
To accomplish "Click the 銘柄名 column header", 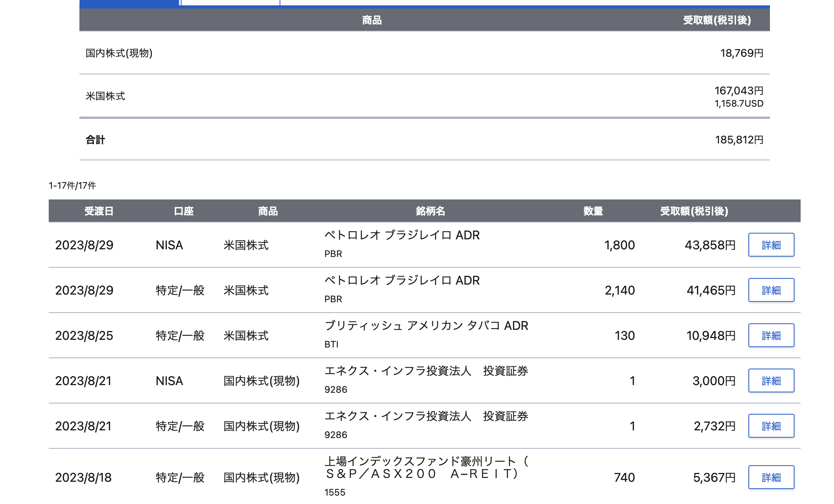I will (x=430, y=211).
